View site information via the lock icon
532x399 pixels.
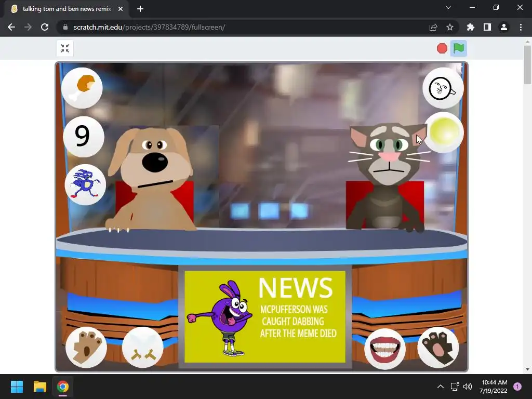pos(65,27)
